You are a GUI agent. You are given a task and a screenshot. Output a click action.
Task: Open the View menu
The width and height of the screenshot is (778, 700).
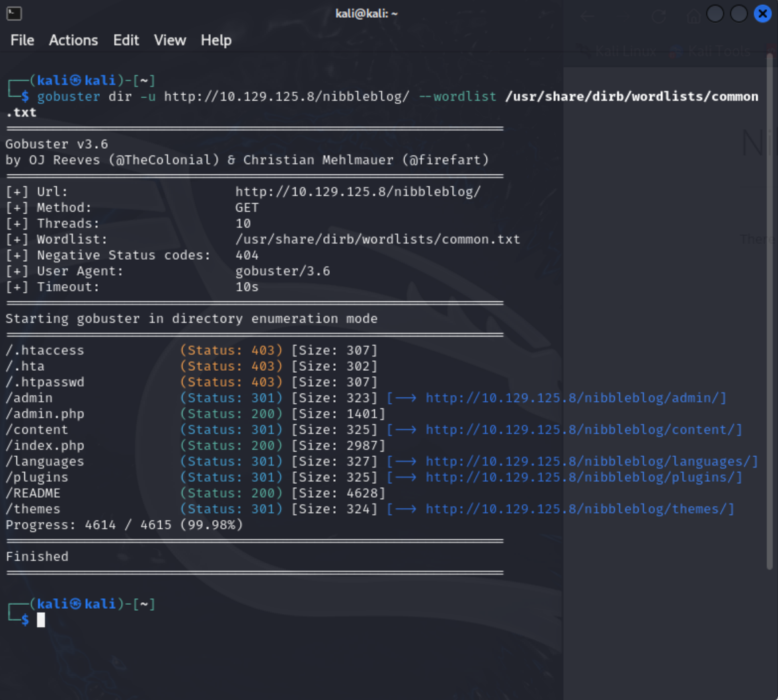tap(170, 40)
